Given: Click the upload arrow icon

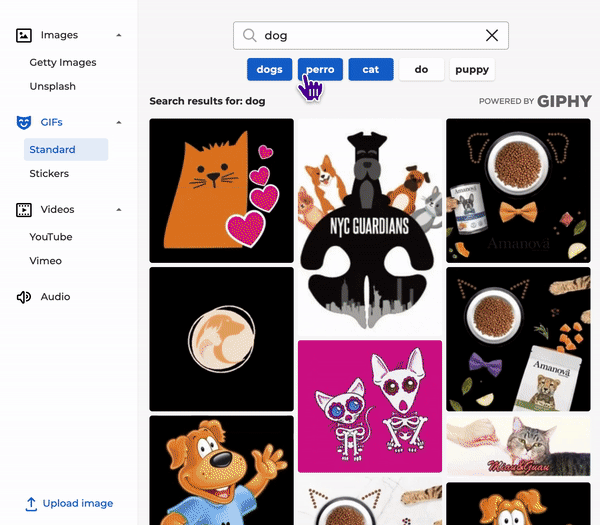Looking at the screenshot, I should 31,504.
